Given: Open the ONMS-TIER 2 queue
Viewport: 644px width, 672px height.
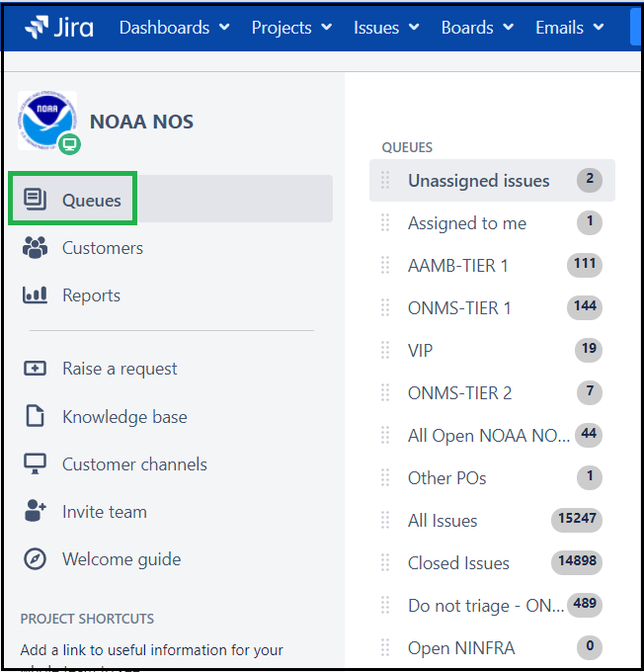Looking at the screenshot, I should pos(492,392).
